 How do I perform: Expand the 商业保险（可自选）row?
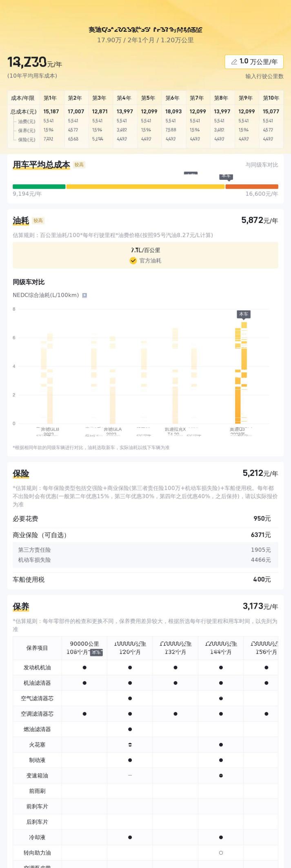pyautogui.click(x=145, y=535)
